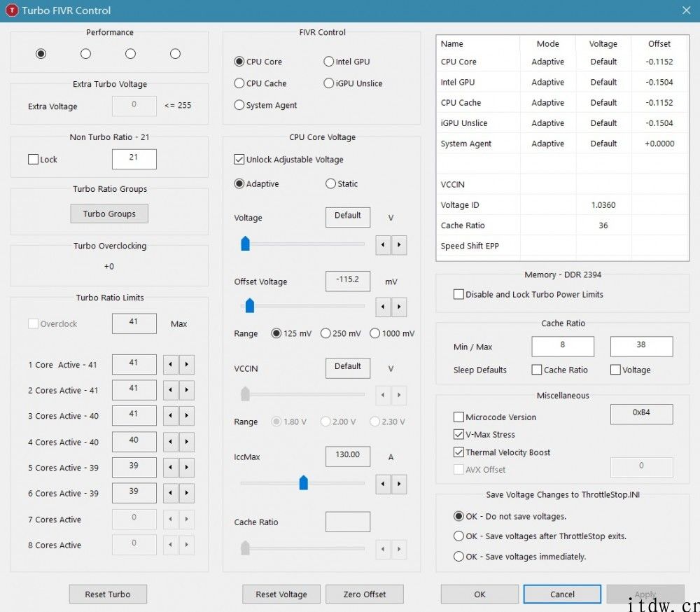Image resolution: width=700 pixels, height=612 pixels.
Task: Click the Cache Ratio Max field showing 38
Action: 641,346
